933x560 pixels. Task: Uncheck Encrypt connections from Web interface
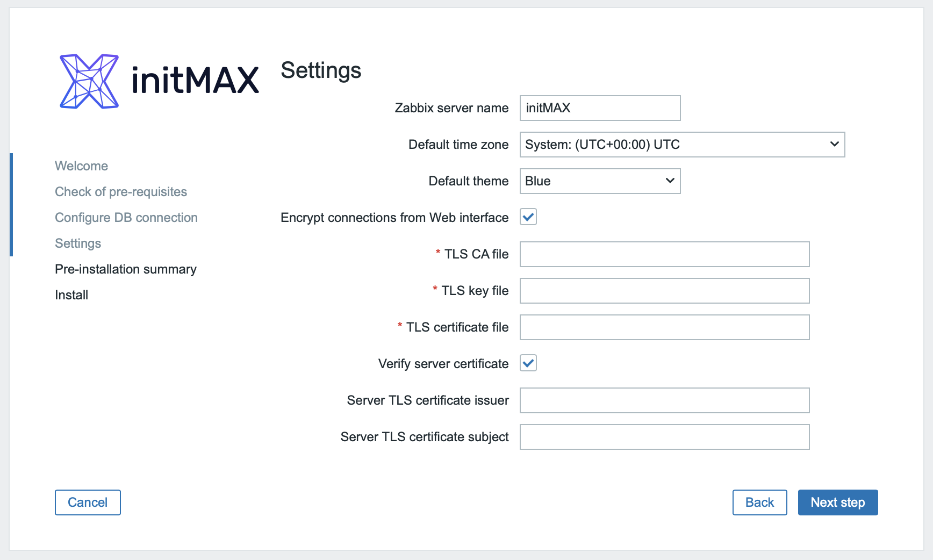[x=528, y=217]
